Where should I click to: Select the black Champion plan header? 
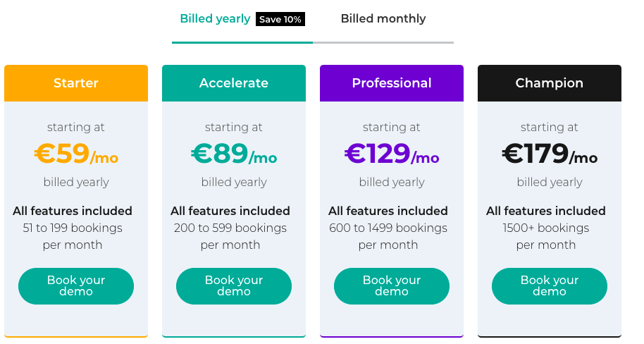[x=549, y=83]
